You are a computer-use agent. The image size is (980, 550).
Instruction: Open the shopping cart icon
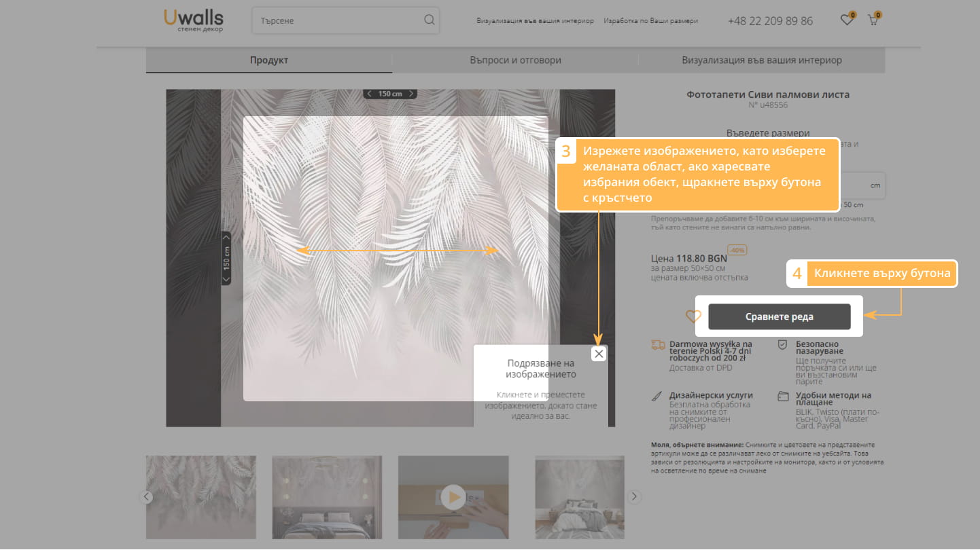pyautogui.click(x=873, y=20)
